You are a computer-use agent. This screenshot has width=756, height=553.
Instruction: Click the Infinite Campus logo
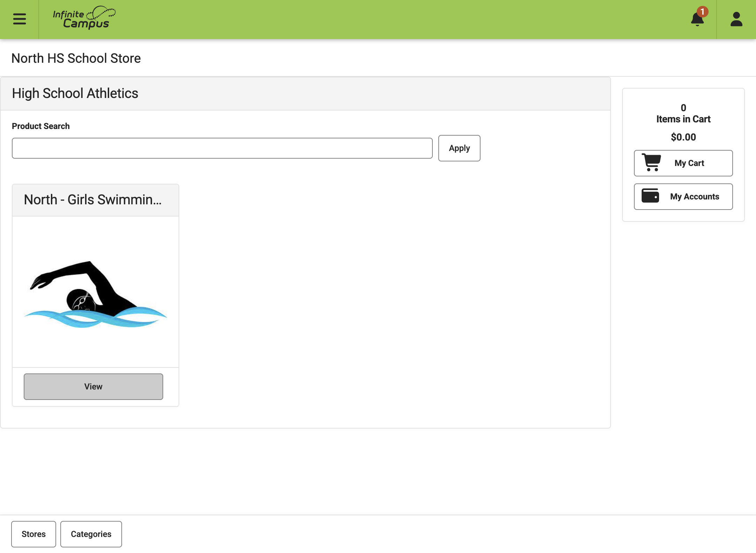[84, 17]
